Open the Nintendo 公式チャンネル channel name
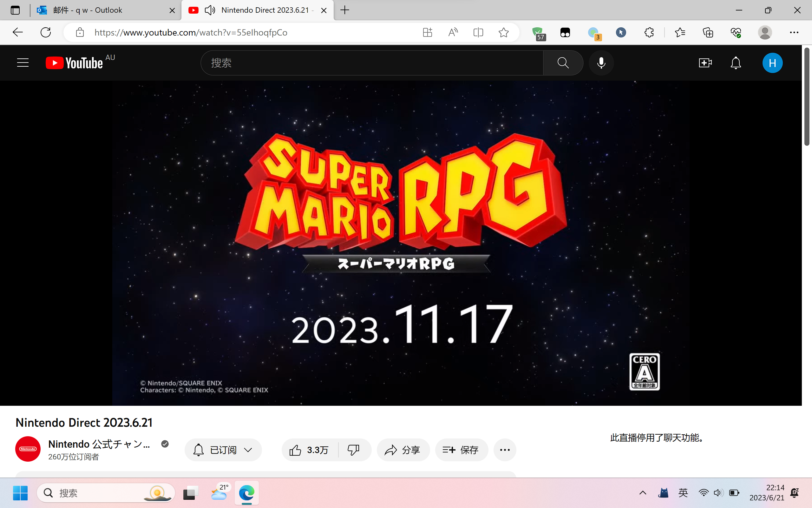812x508 pixels. tap(99, 444)
